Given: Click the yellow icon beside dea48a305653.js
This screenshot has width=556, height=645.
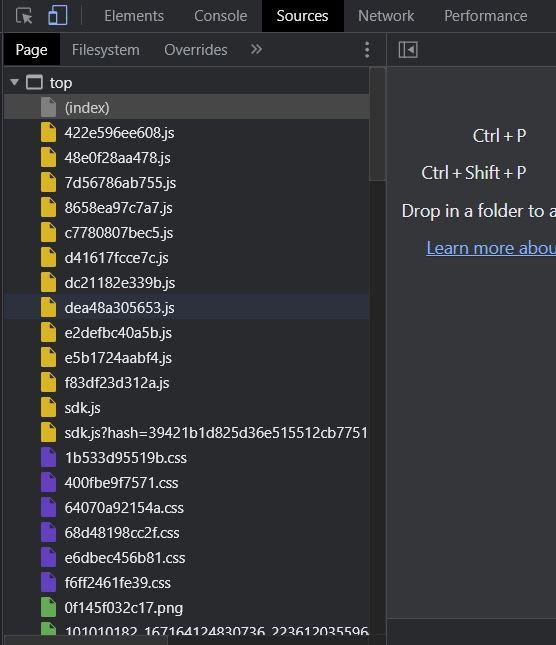Looking at the screenshot, I should (x=48, y=307).
